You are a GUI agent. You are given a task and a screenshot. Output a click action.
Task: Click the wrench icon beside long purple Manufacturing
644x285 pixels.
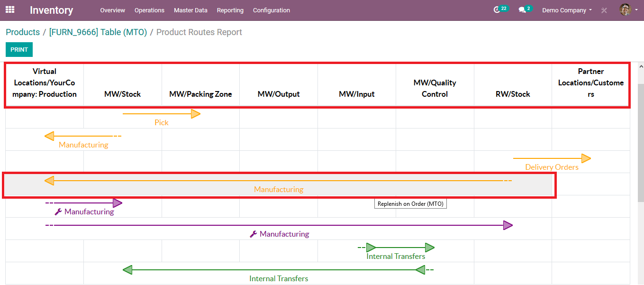click(x=254, y=234)
